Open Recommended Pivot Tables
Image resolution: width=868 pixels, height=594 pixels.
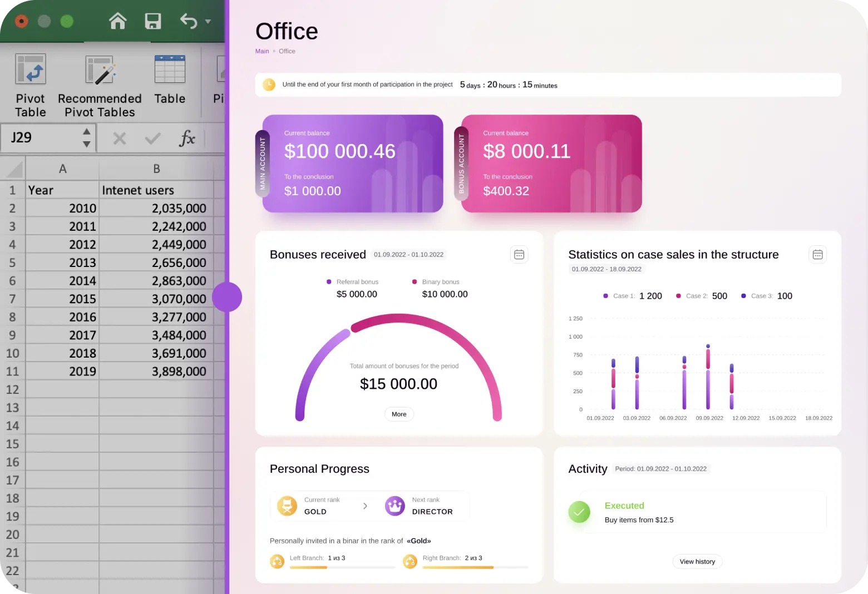pos(100,86)
